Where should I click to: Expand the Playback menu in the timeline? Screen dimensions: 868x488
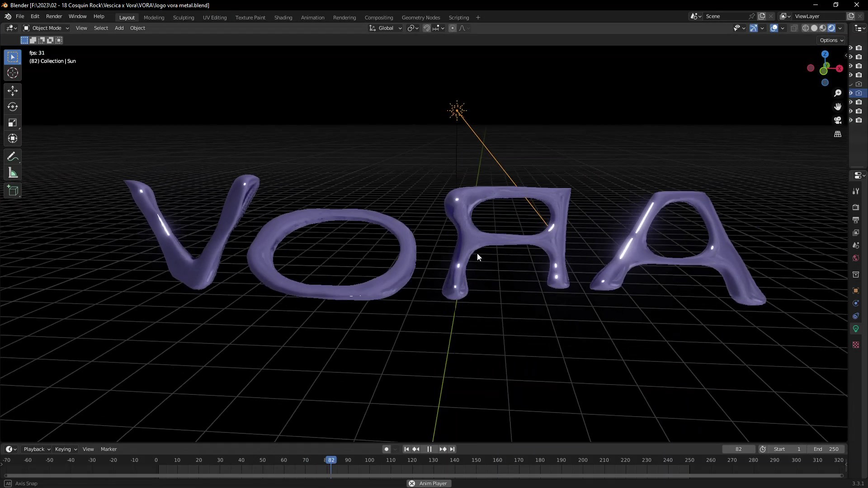tap(37, 449)
